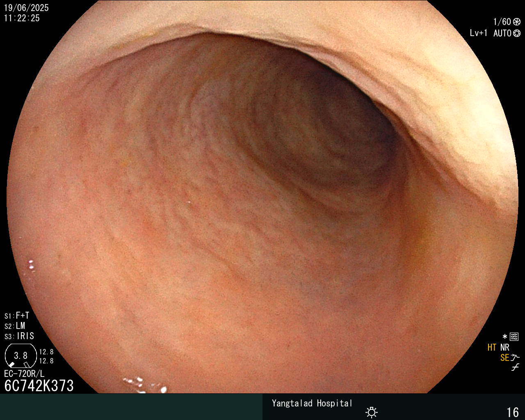The height and width of the screenshot is (420, 525).
Task: Click the scope model EC-720R/L
Action: pos(24,374)
